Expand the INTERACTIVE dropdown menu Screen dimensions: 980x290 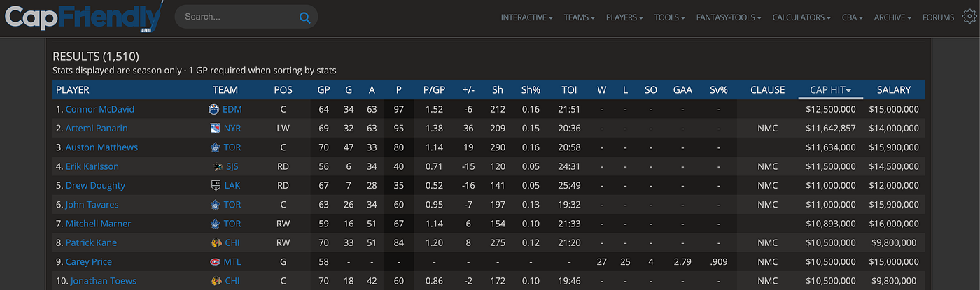pyautogui.click(x=527, y=17)
